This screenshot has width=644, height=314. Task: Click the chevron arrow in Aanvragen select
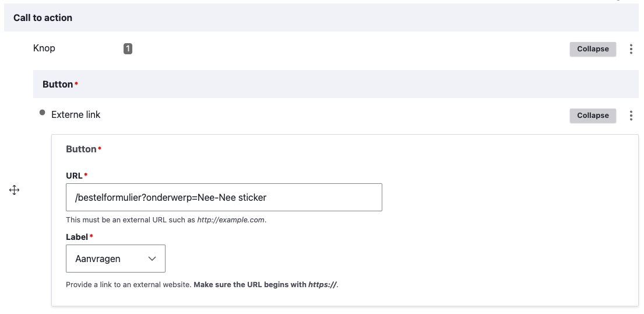pyautogui.click(x=152, y=259)
